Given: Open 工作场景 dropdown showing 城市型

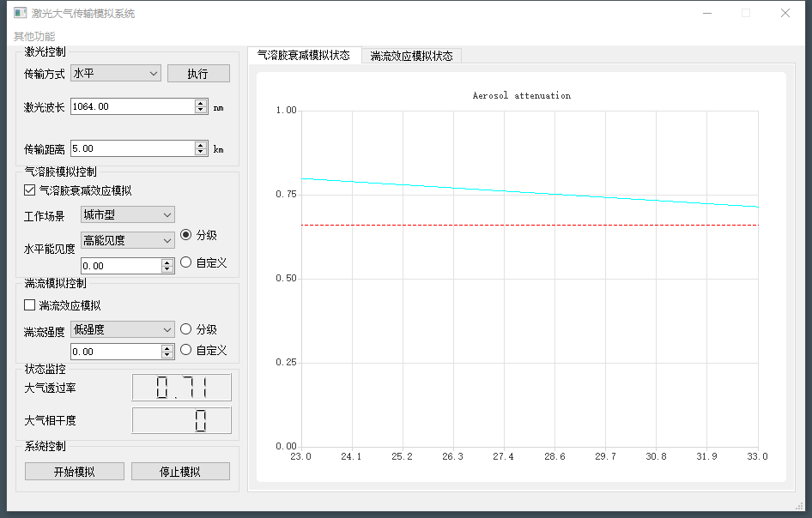Looking at the screenshot, I should [128, 214].
